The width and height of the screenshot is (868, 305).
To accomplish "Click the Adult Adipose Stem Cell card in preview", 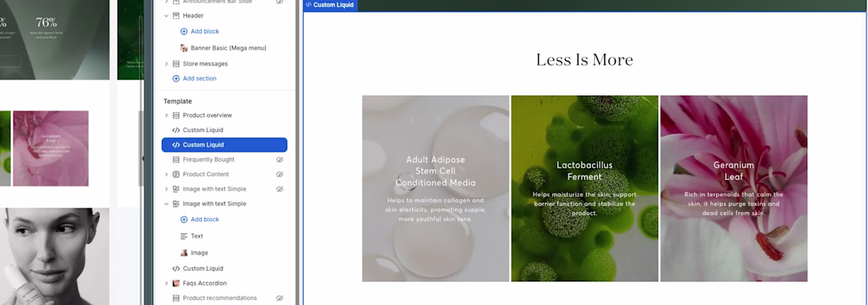I will coord(436,189).
